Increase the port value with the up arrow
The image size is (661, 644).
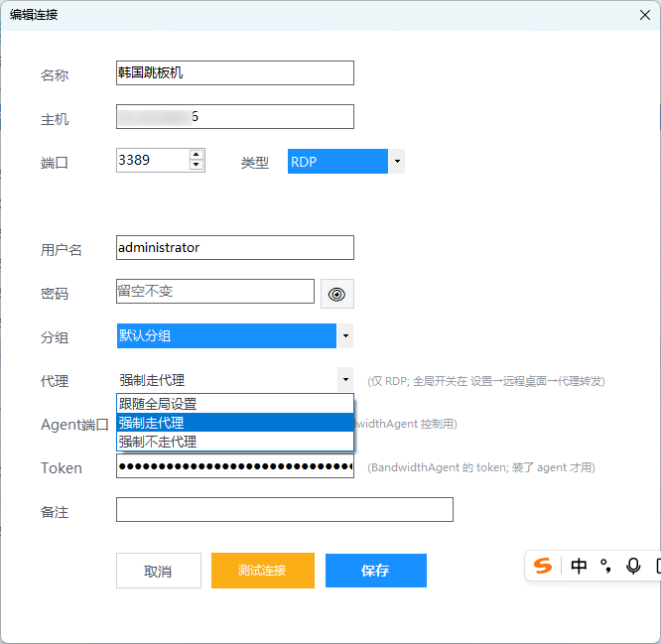click(197, 155)
